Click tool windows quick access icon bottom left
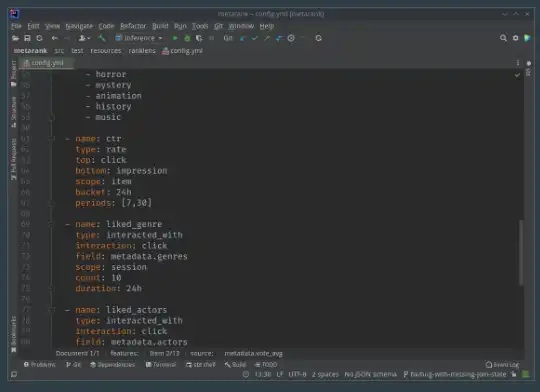The image size is (540, 392). tap(14, 374)
